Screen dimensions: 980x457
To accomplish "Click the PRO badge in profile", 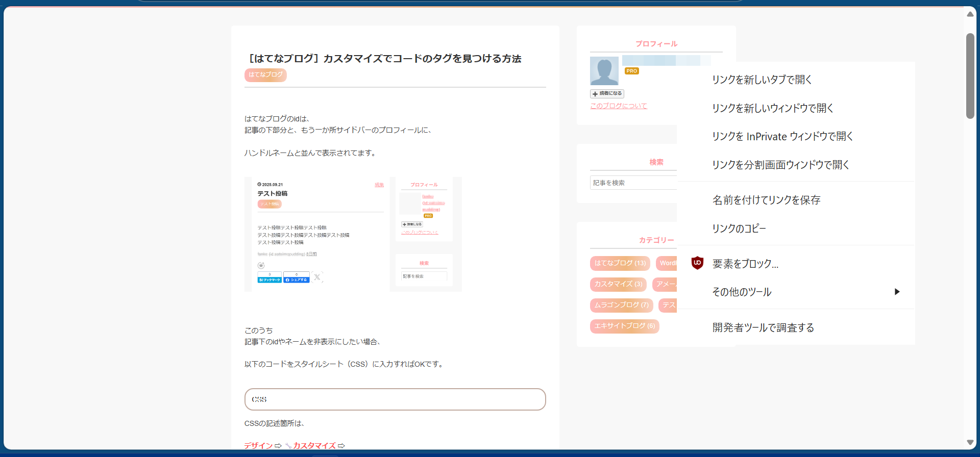I will click(632, 71).
